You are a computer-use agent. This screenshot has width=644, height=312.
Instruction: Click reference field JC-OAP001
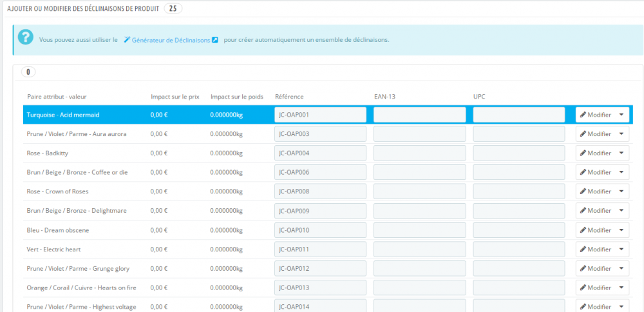point(320,115)
